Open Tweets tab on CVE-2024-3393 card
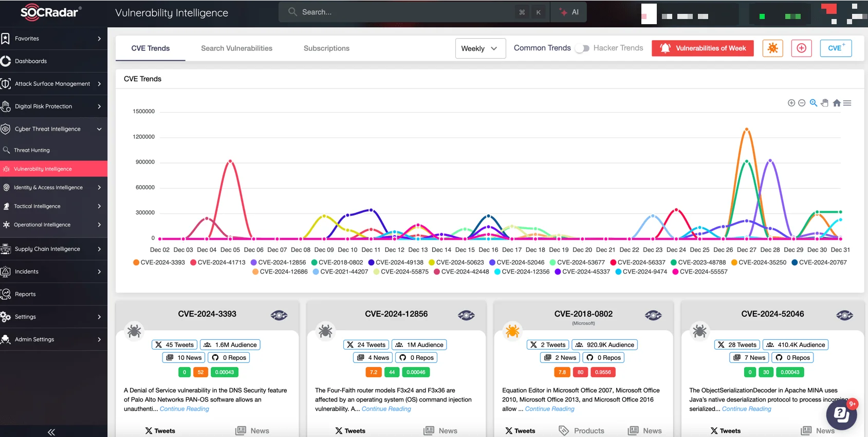The height and width of the screenshot is (437, 868). point(160,431)
